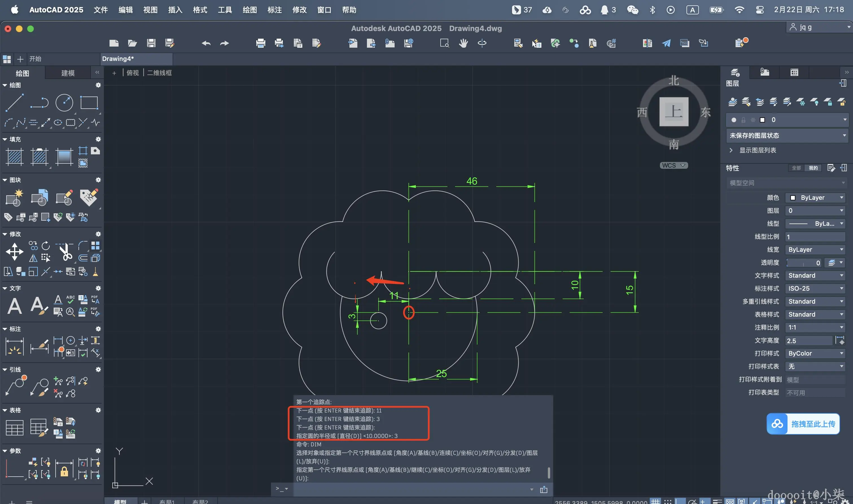The image size is (853, 504).
Task: Open the 标注样式 ISO-25 dropdown
Action: click(815, 288)
